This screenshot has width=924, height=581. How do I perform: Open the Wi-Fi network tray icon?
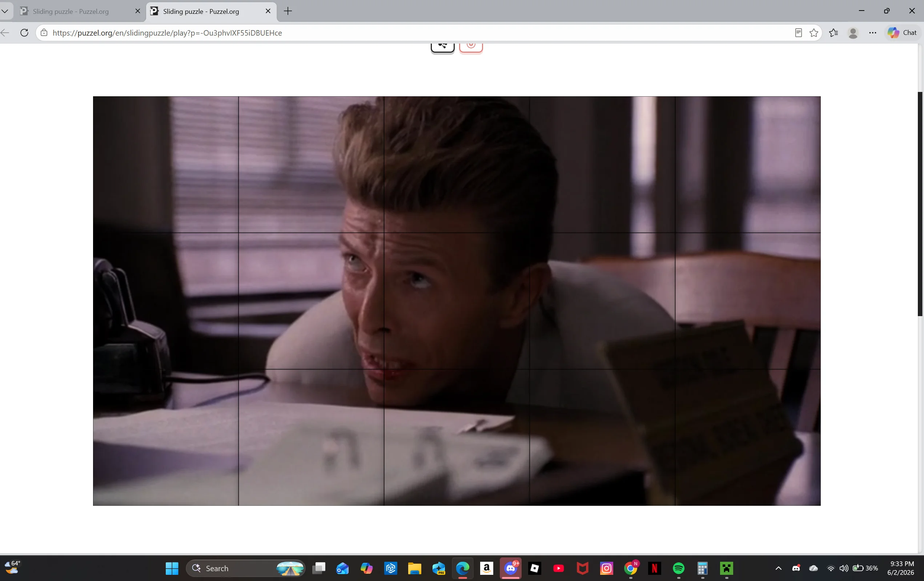pos(831,568)
